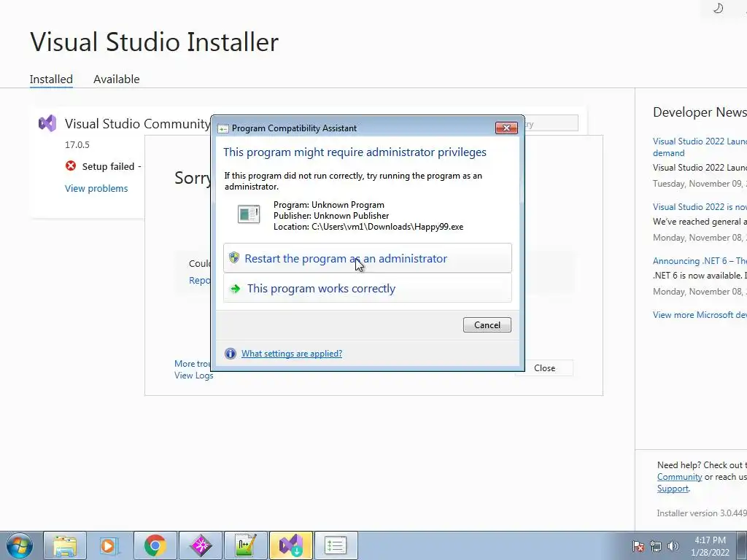747x560 pixels.
Task: Open View more Microsoft developer news link
Action: pyautogui.click(x=700, y=315)
